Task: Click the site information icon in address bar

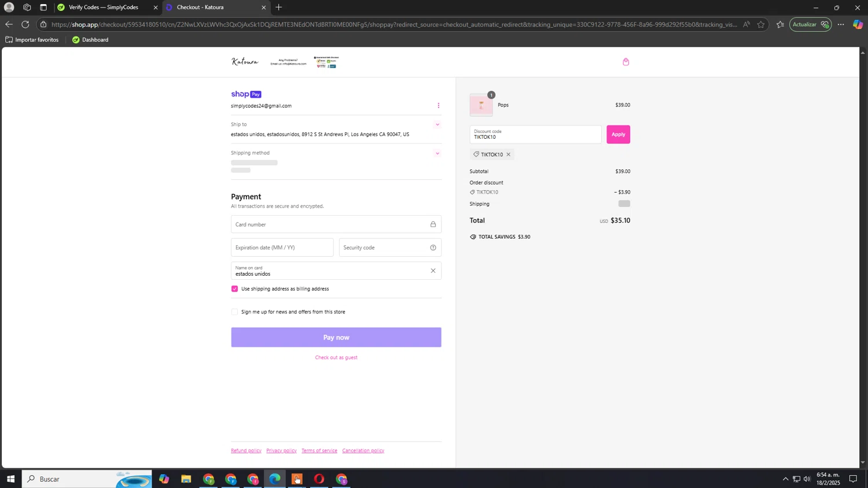Action: point(43,24)
